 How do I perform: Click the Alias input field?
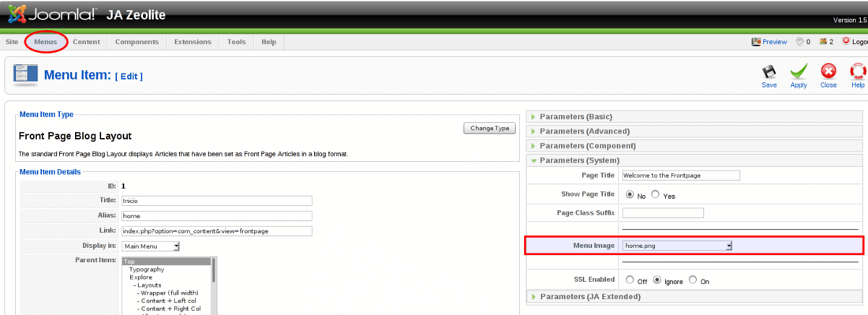(217, 216)
